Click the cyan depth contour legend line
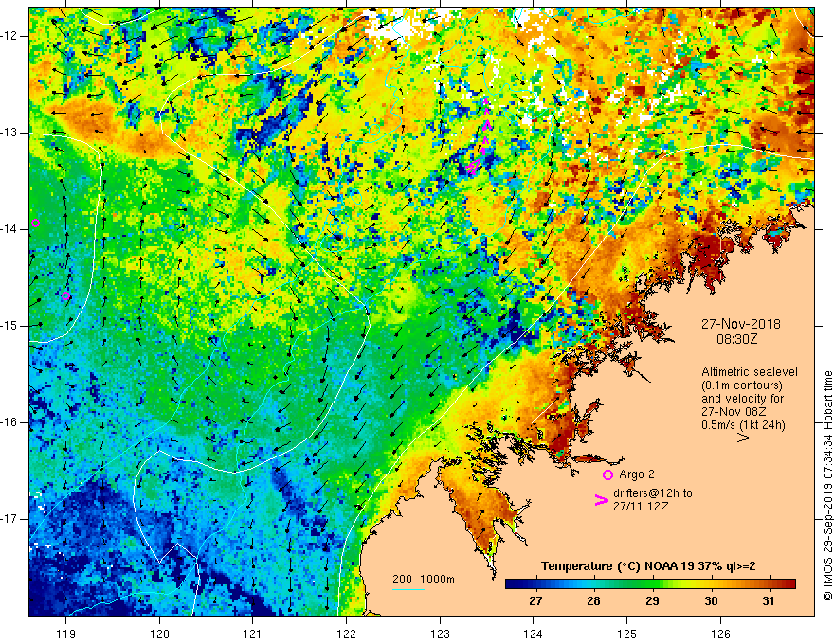Viewport: 834px width, 644px height. tap(408, 589)
